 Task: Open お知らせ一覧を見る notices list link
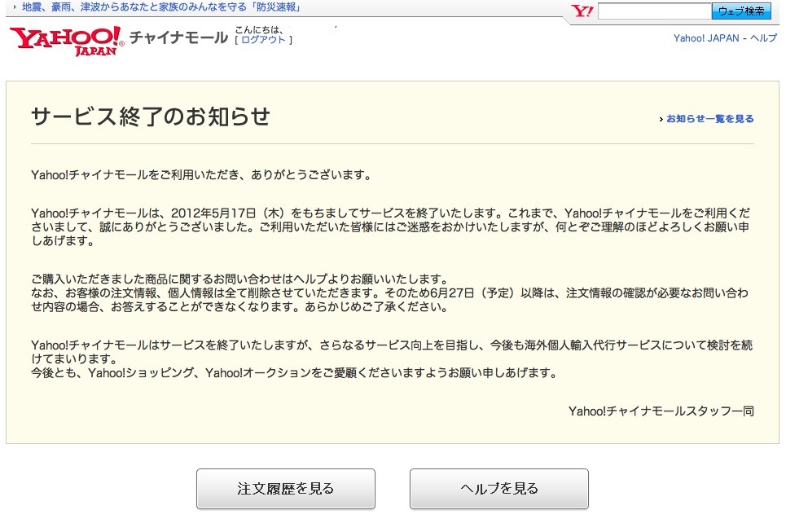coord(709,119)
